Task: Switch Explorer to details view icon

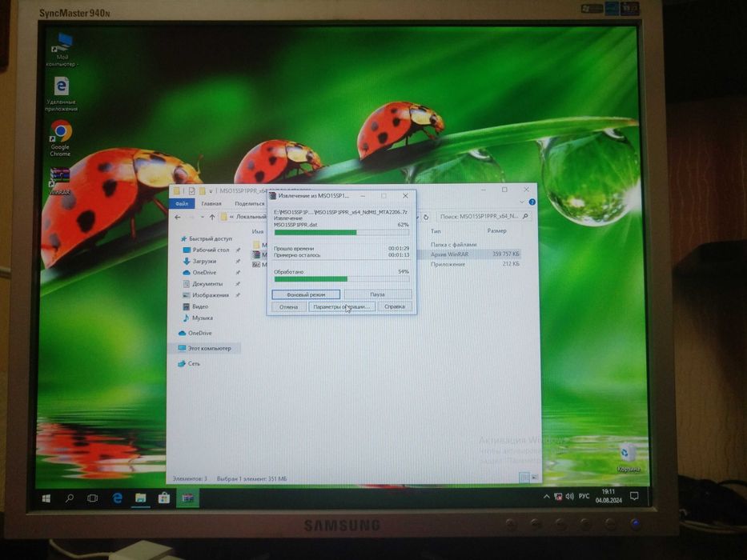Action: [x=524, y=477]
